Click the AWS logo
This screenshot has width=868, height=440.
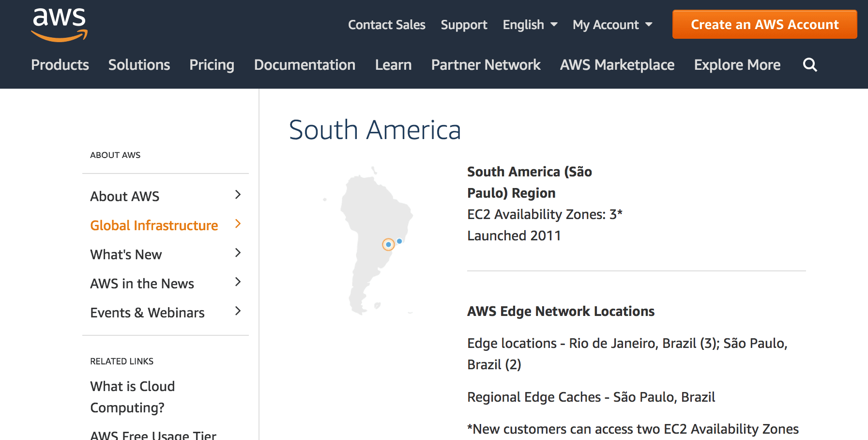[59, 25]
